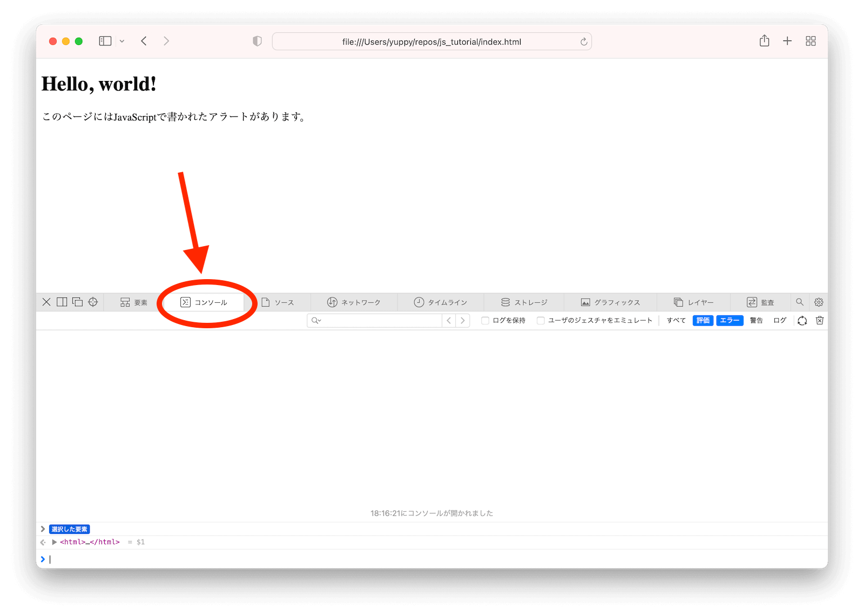Toggle ログ filter
Image resolution: width=864 pixels, height=616 pixels.
[x=780, y=320]
